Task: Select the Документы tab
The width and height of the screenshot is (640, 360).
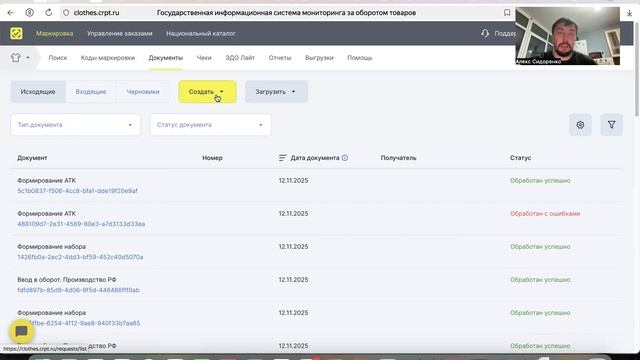Action: 166,58
